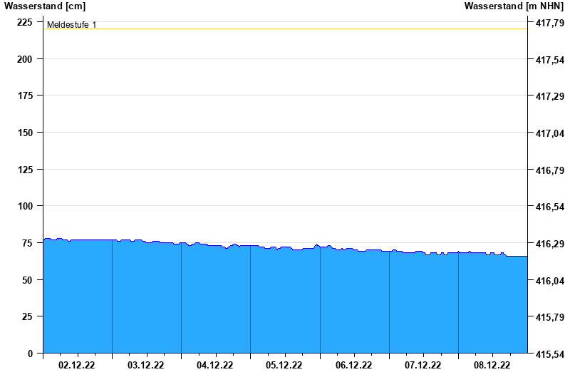Click the 100 value on left axis
The width and height of the screenshot is (570, 392).
(25, 206)
